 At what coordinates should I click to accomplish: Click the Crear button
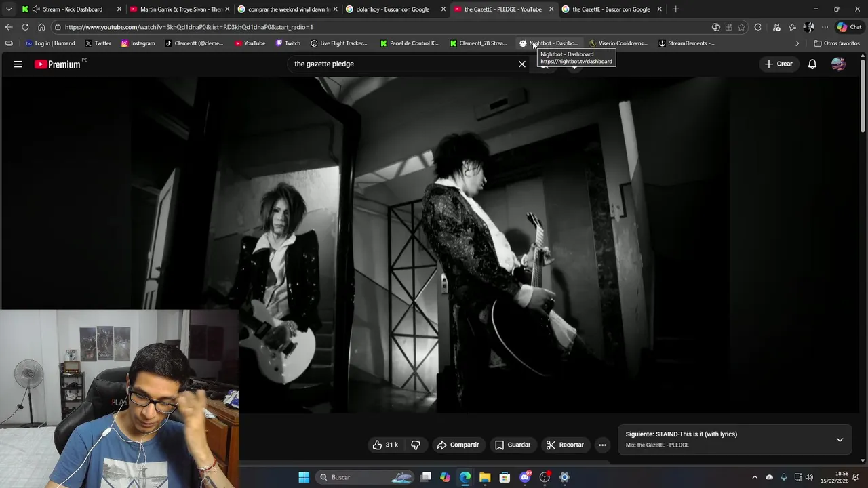(x=778, y=64)
